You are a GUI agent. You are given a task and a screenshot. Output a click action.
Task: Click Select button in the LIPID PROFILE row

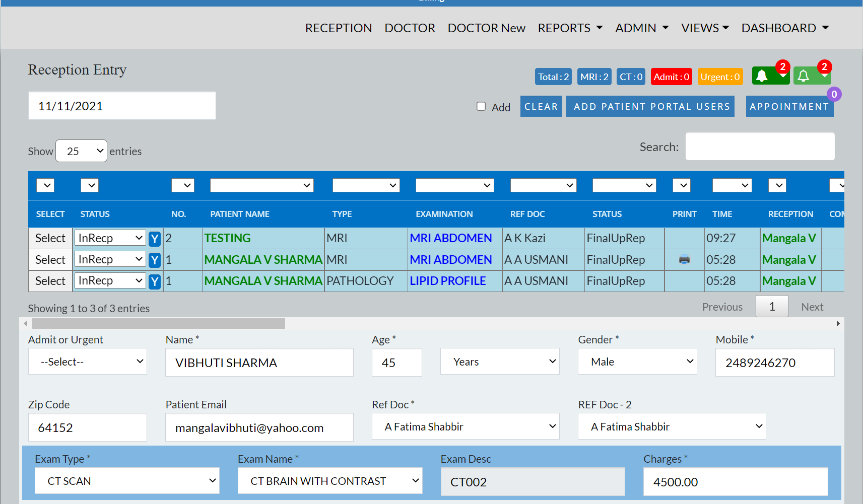[50, 281]
